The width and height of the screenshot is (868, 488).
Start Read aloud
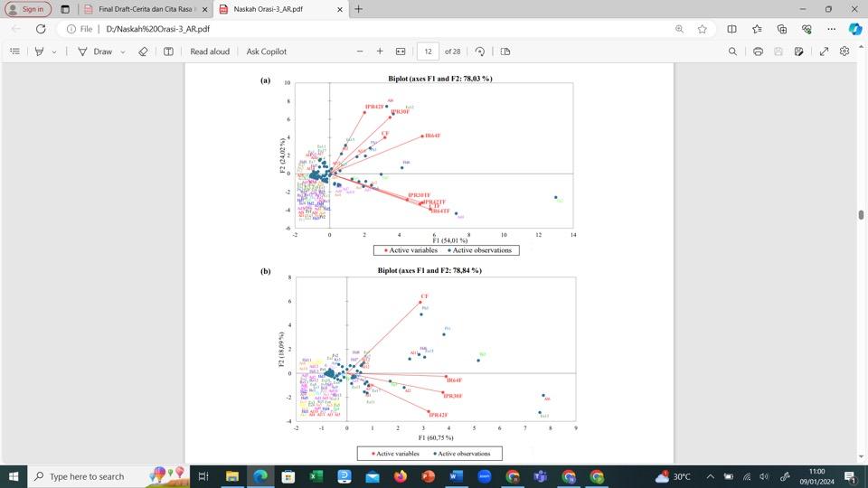pos(210,52)
